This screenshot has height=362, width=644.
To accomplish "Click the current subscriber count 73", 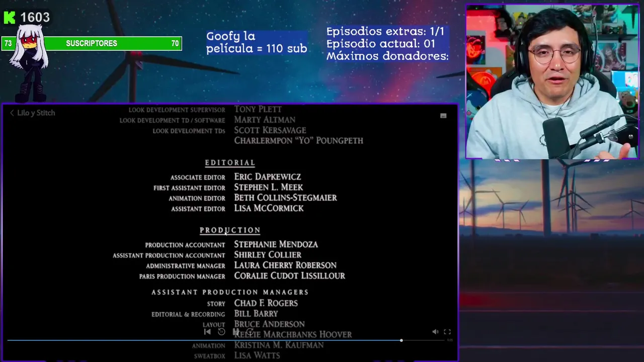I will pos(8,44).
